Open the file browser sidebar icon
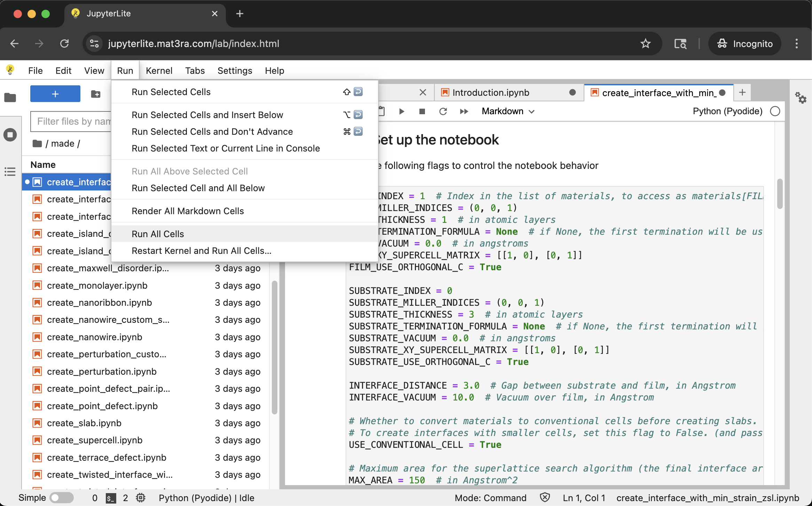The image size is (812, 506). (x=10, y=98)
